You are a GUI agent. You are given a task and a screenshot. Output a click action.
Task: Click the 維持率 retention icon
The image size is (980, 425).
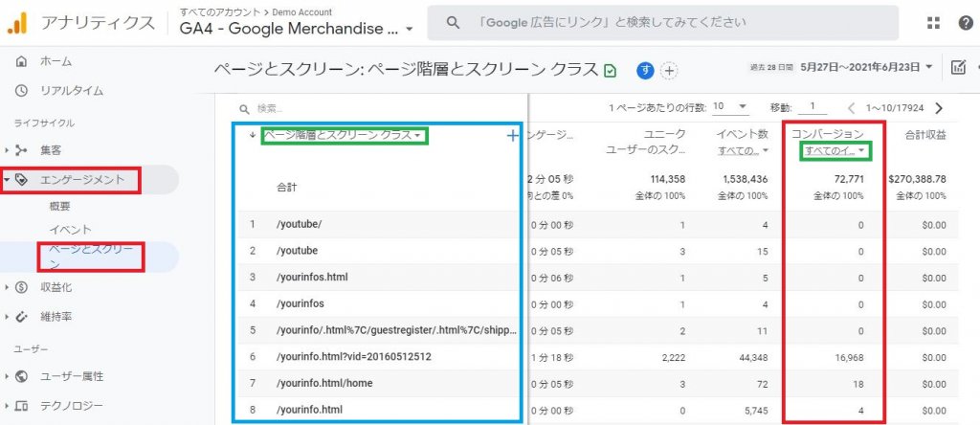tap(21, 316)
